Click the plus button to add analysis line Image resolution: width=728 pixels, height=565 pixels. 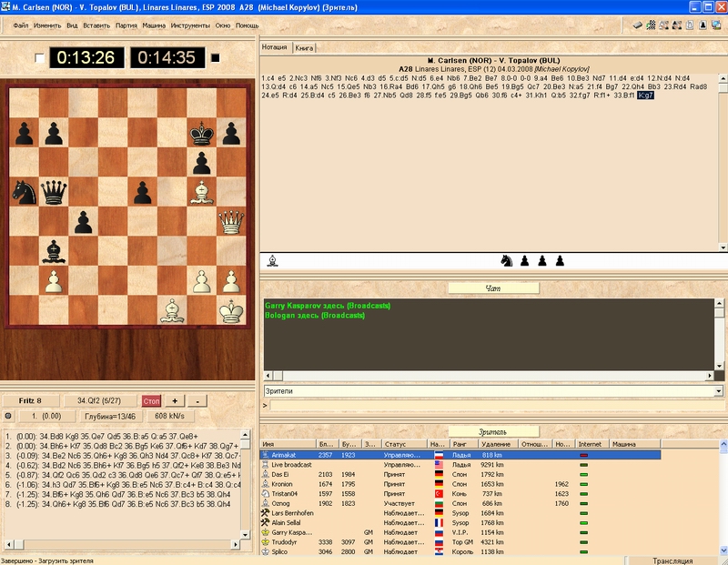pos(175,400)
